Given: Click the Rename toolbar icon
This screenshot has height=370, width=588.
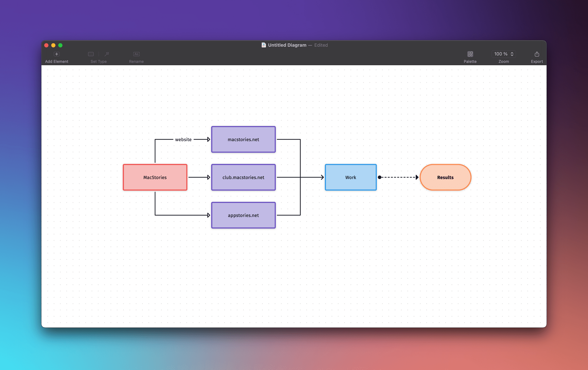Looking at the screenshot, I should pos(136,54).
